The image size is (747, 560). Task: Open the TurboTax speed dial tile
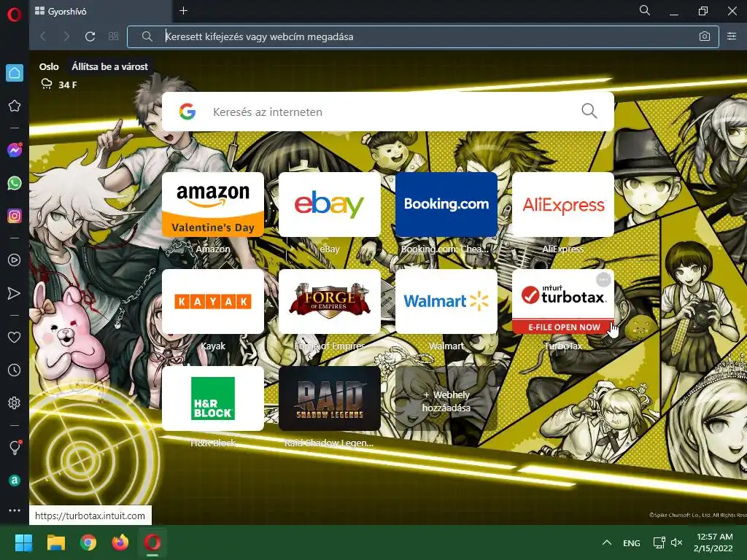(x=563, y=301)
